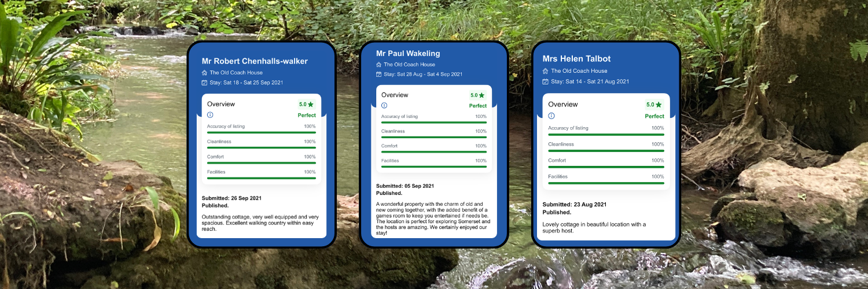Select the Mr Paul Wakeling reviewer name
Screen dimensions: 868x289
point(408,53)
